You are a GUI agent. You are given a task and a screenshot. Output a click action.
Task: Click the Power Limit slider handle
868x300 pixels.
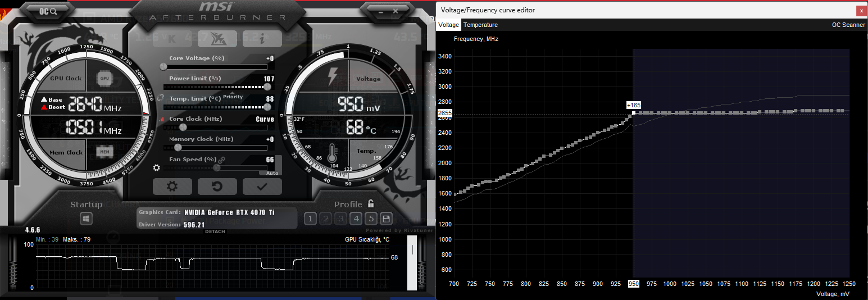point(267,87)
